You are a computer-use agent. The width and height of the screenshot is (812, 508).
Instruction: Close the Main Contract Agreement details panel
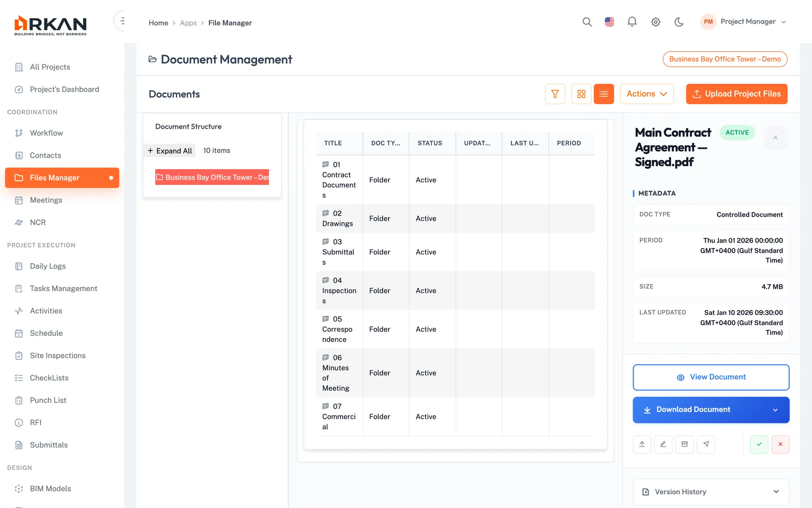click(775, 137)
